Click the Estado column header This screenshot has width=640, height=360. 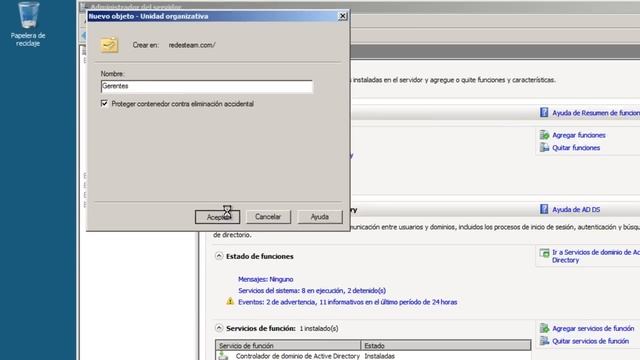pyautogui.click(x=446, y=345)
